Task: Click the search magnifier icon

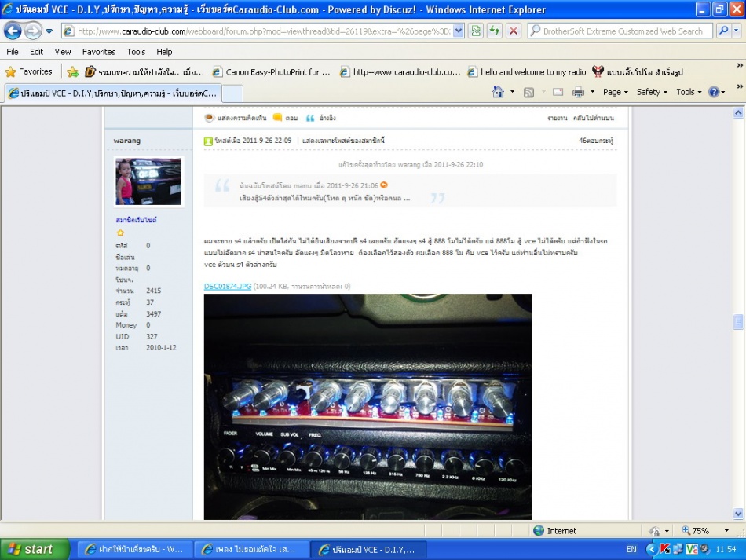Action: tap(724, 31)
